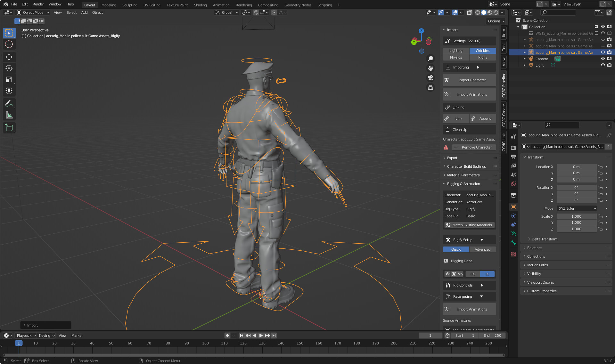Toggle the Collection exclude checkbox
Viewport: 615px width, 364px height.
(596, 27)
